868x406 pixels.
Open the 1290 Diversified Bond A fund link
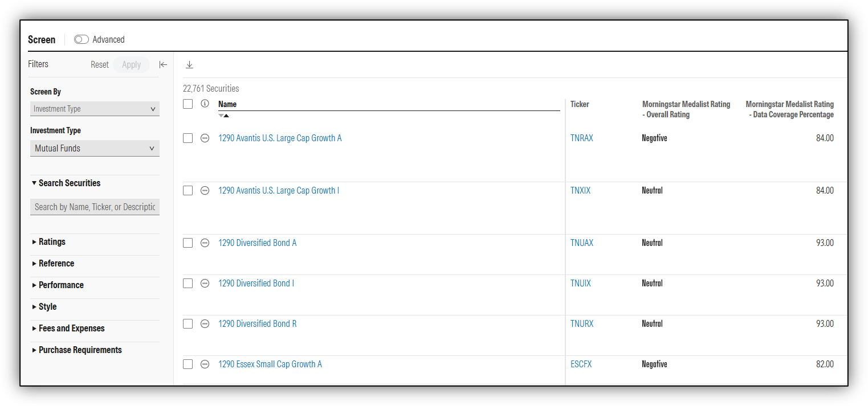click(x=258, y=243)
